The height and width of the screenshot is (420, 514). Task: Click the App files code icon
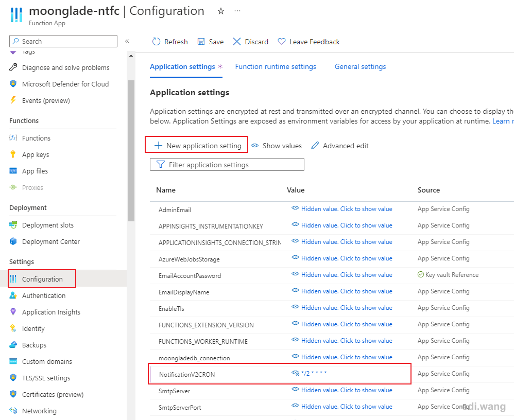coord(13,171)
